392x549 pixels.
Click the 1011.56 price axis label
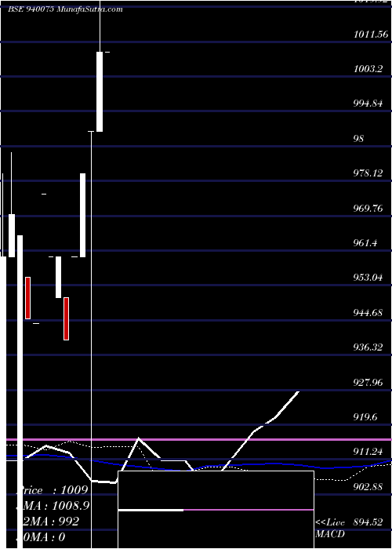pos(372,34)
